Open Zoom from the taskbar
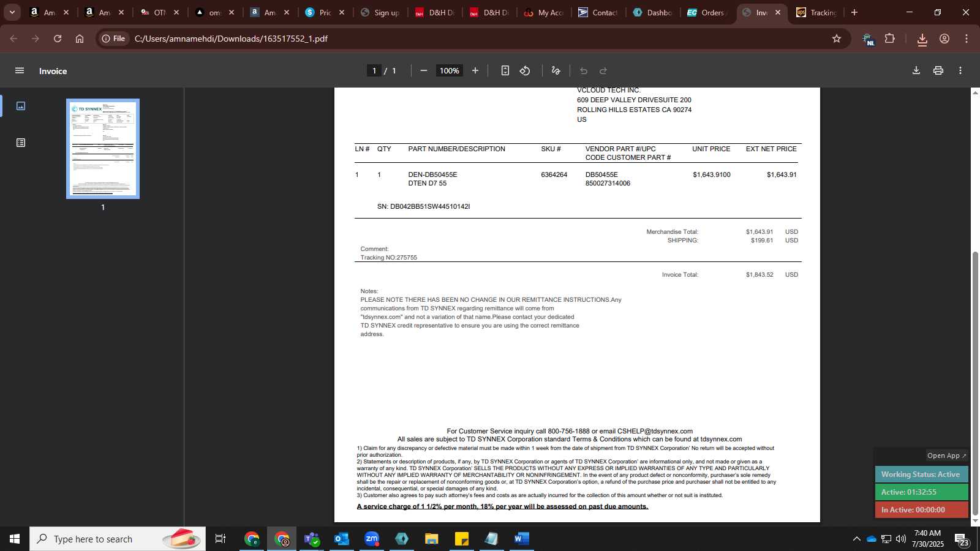Image resolution: width=980 pixels, height=551 pixels. click(372, 539)
